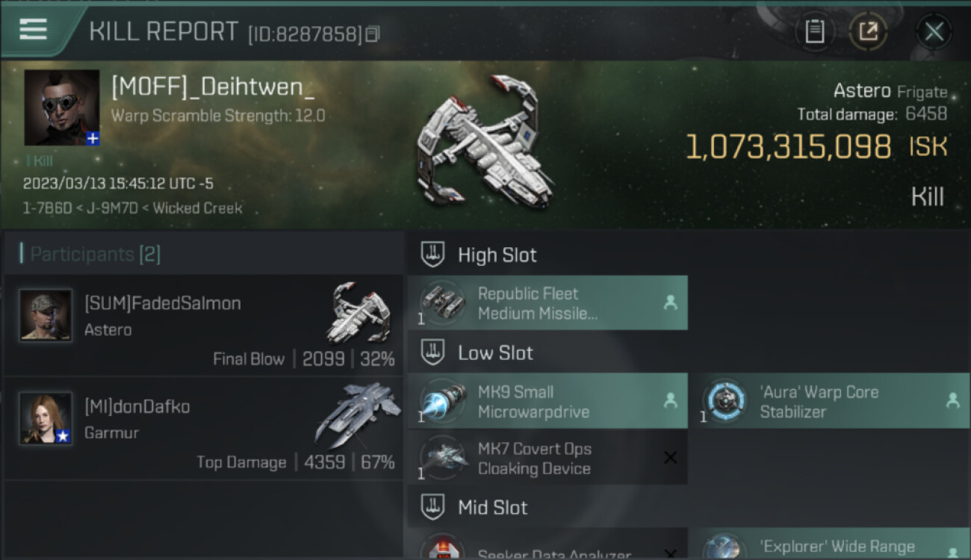Select Republic Fleet Medium Missile module
The image size is (971, 560).
coord(547,303)
